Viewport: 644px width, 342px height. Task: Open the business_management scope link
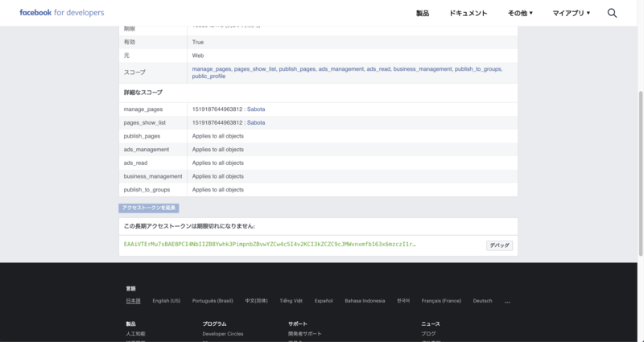(423, 69)
